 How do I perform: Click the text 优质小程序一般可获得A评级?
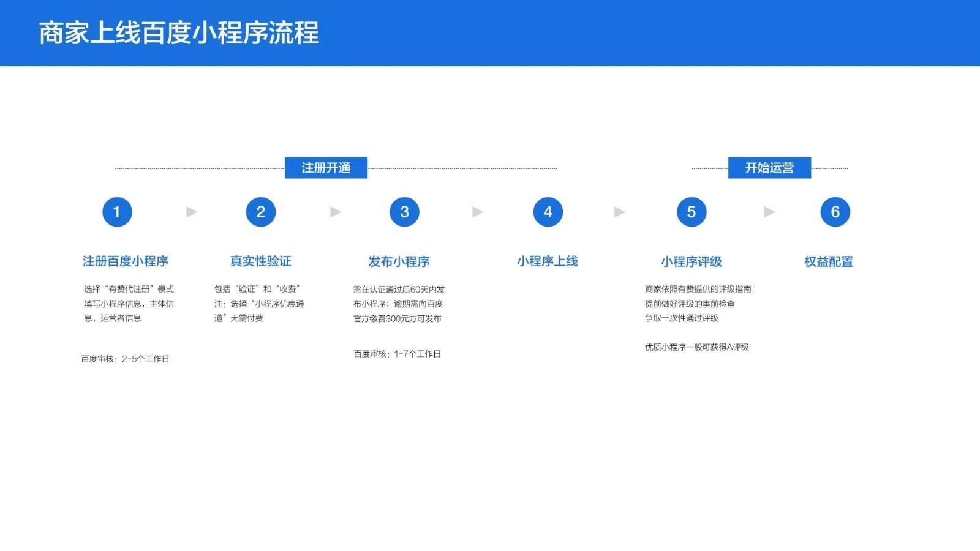pyautogui.click(x=697, y=347)
